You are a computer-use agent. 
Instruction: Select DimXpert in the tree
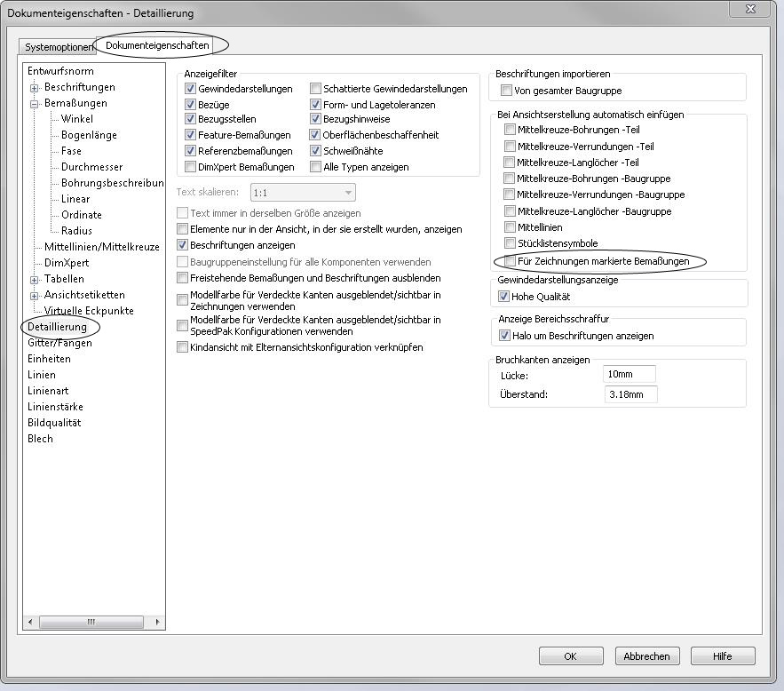(x=67, y=263)
